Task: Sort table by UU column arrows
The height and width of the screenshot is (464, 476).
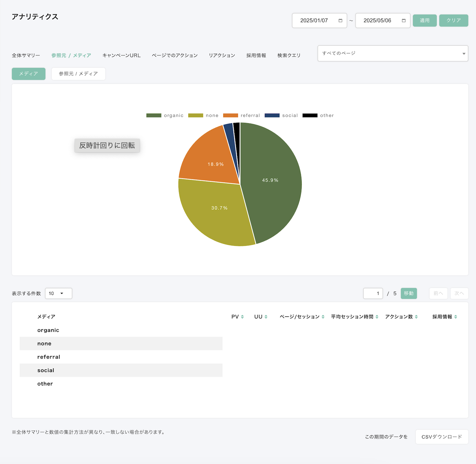Action: [x=266, y=317]
